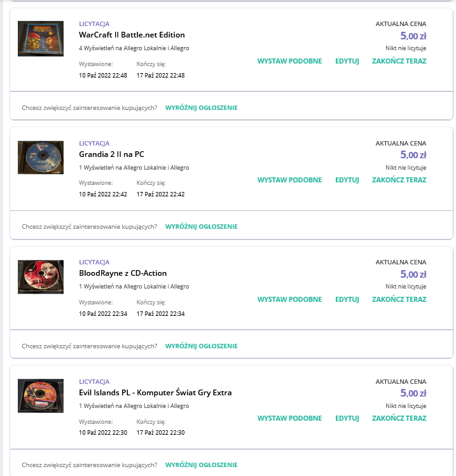Open the Grandia 2 II na PC listing
Viewport: 456px width, 476px height.
pos(111,154)
